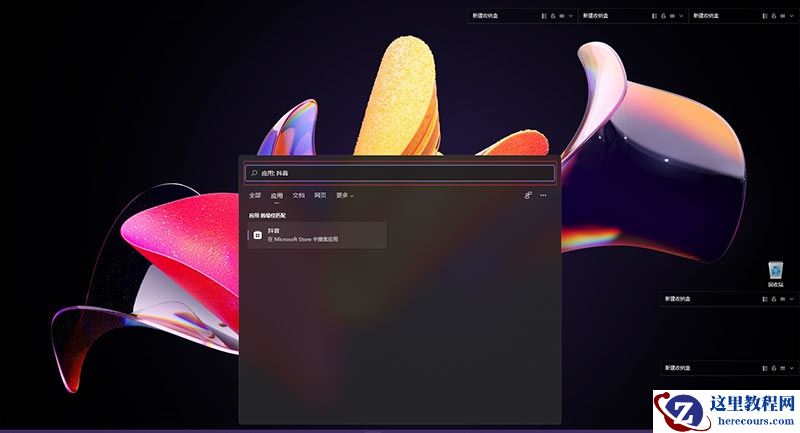Image resolution: width=800 pixels, height=433 pixels.
Task: Click the linked-accounts icon in the search panel
Action: click(x=528, y=195)
